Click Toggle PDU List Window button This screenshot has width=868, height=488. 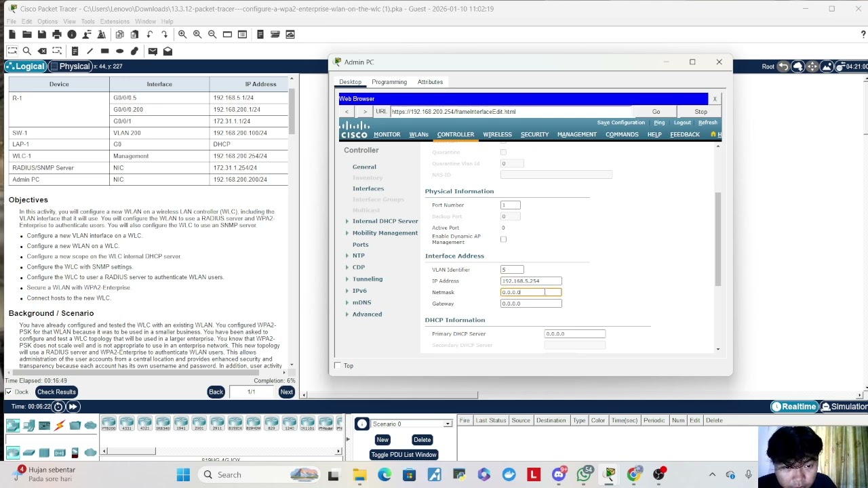click(x=403, y=455)
